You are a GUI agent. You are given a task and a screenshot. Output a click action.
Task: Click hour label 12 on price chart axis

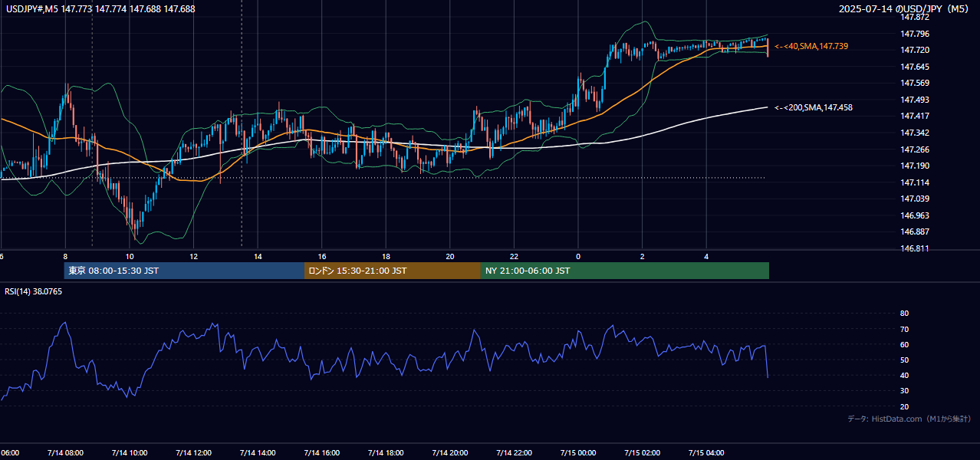(193, 256)
